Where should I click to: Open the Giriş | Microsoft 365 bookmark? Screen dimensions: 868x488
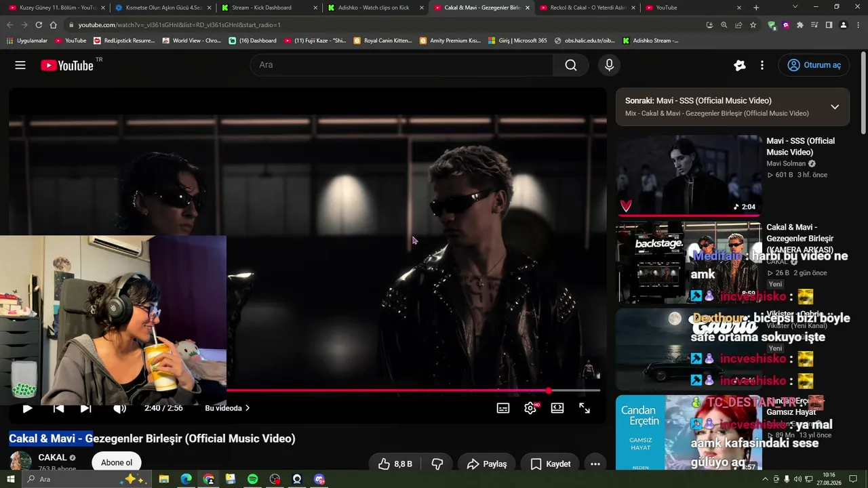coord(517,41)
